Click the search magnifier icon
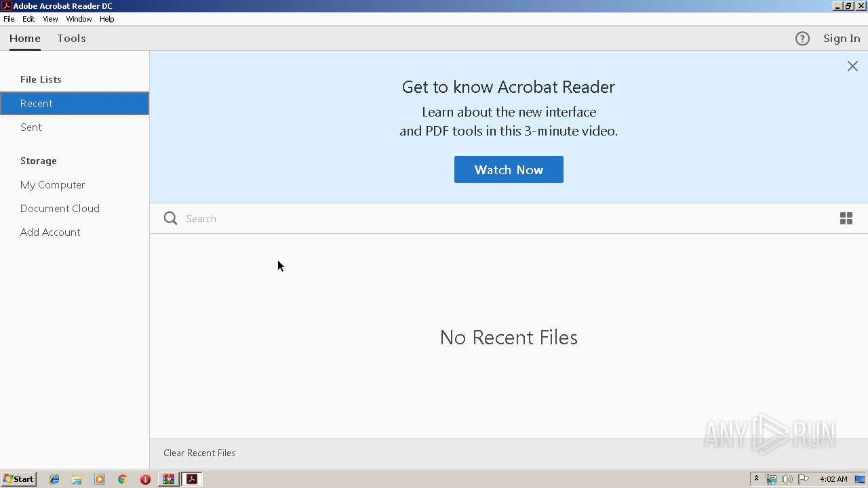This screenshot has width=868, height=488. pyautogui.click(x=171, y=218)
